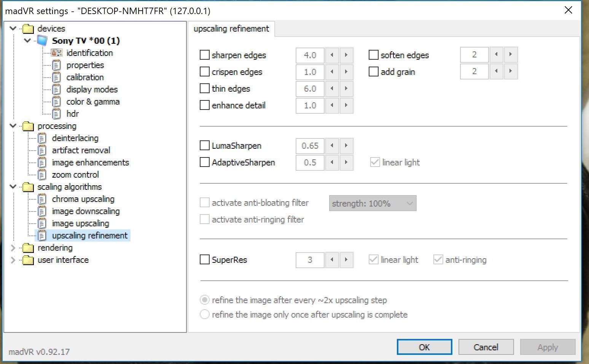Click the properties page icon
The width and height of the screenshot is (589, 364).
click(x=56, y=65)
